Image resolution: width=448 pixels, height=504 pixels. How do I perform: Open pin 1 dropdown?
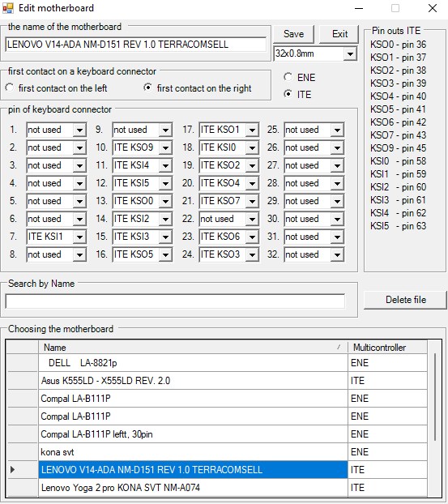79,130
